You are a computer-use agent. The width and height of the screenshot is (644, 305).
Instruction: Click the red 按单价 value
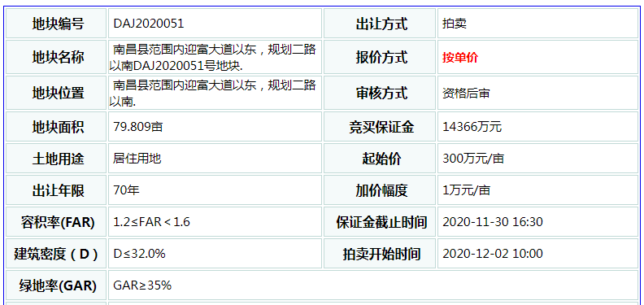coord(460,58)
